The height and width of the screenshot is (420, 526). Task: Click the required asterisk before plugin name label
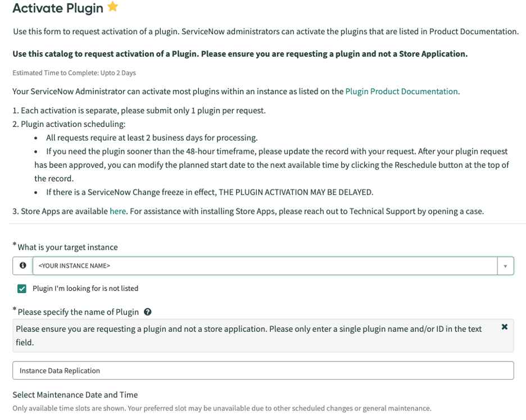(15, 309)
